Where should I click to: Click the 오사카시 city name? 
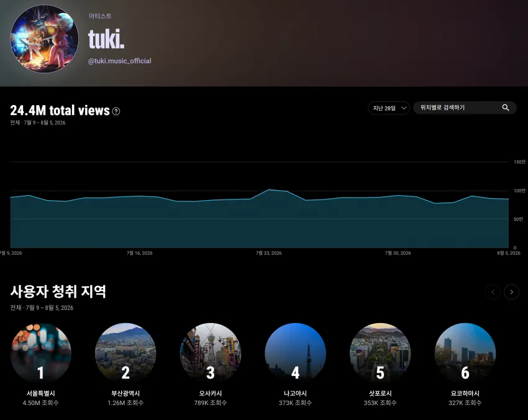click(211, 393)
